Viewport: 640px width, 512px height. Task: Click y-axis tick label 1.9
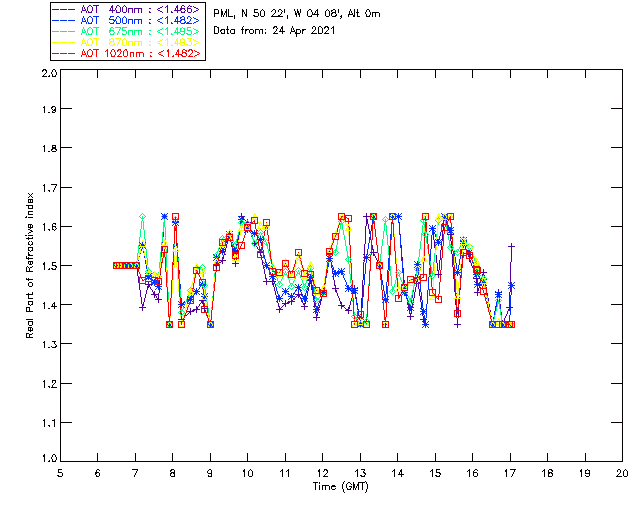point(49,109)
